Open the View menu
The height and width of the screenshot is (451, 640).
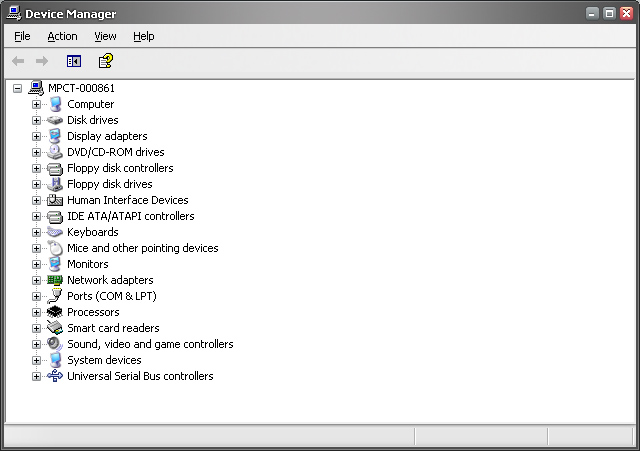pyautogui.click(x=105, y=36)
